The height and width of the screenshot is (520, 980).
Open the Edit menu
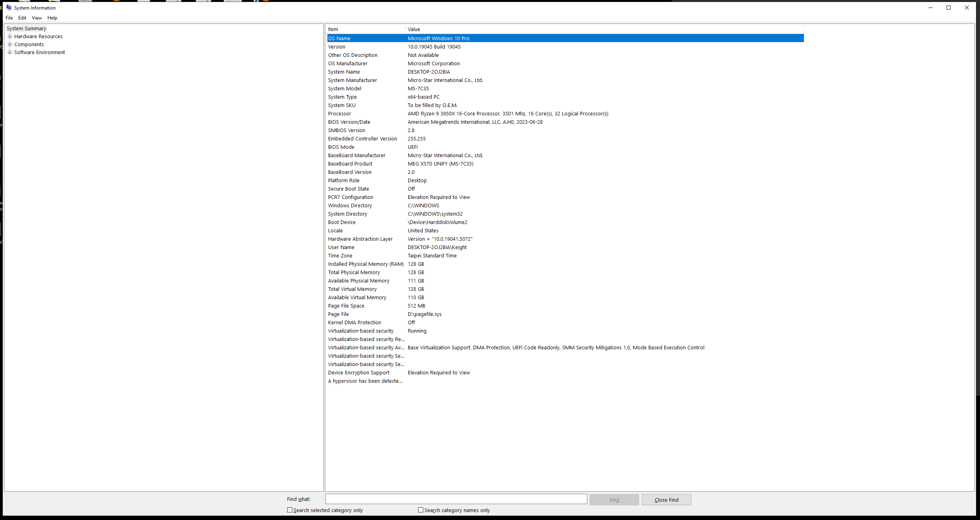pos(22,18)
